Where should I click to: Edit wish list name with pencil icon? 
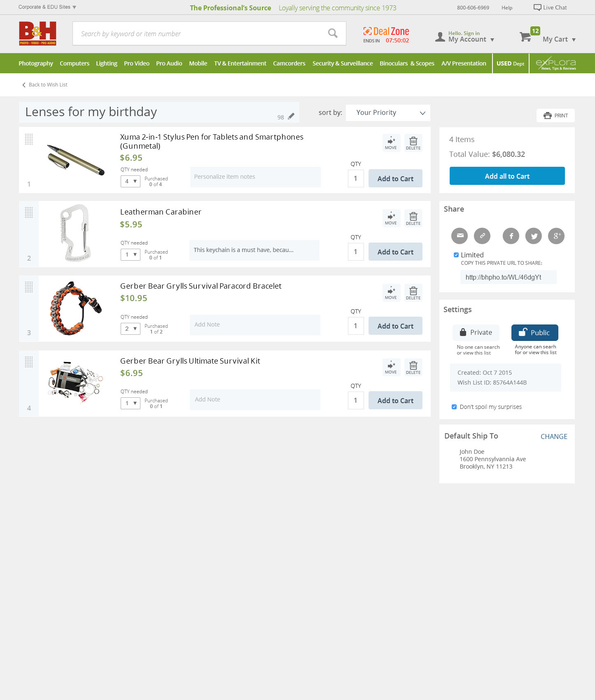coord(291,117)
